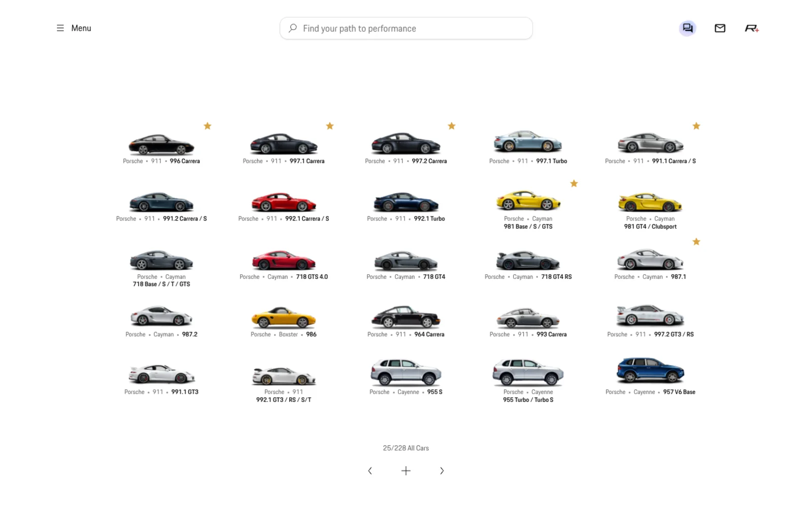Click the plus icon to load more cars
The width and height of the screenshot is (812, 508).
pos(406,471)
